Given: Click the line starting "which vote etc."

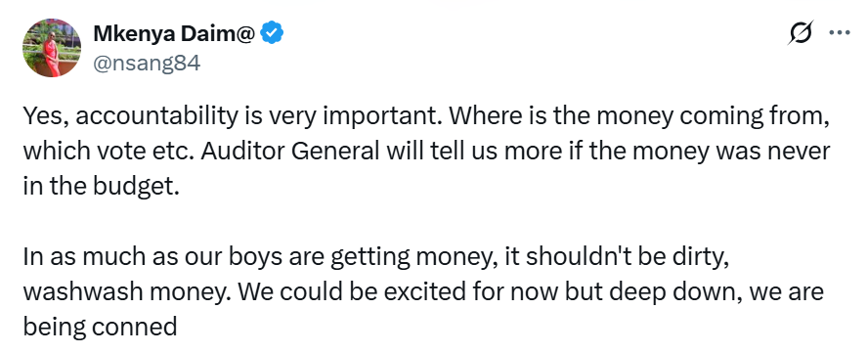Looking at the screenshot, I should click(x=426, y=152).
